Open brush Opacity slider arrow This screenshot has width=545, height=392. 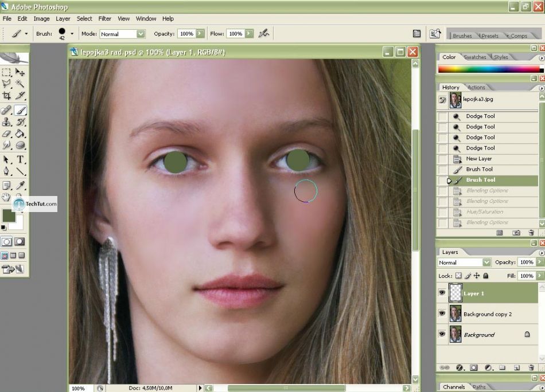[200, 34]
